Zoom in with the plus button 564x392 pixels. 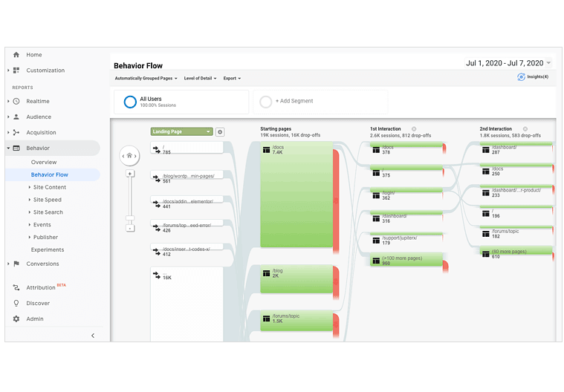coord(130,174)
